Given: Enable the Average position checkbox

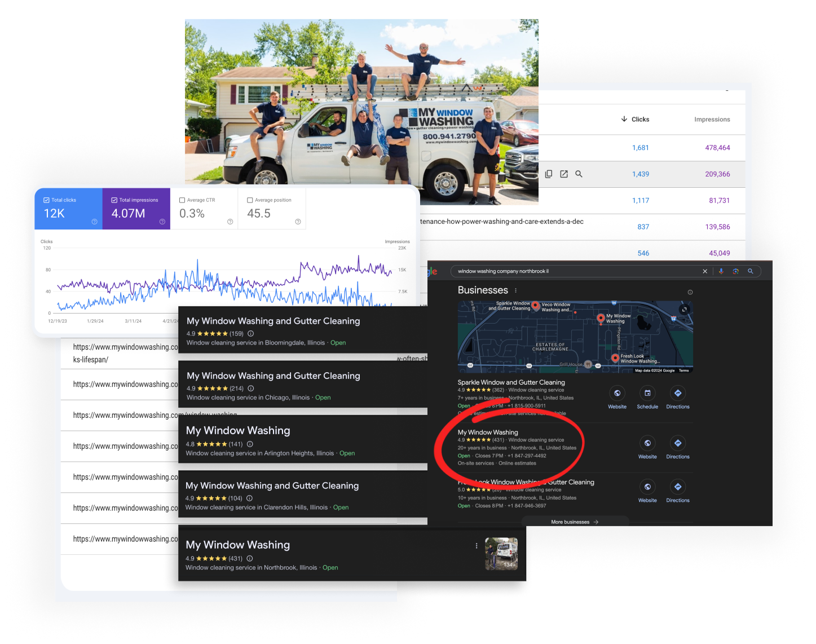Looking at the screenshot, I should point(250,200).
